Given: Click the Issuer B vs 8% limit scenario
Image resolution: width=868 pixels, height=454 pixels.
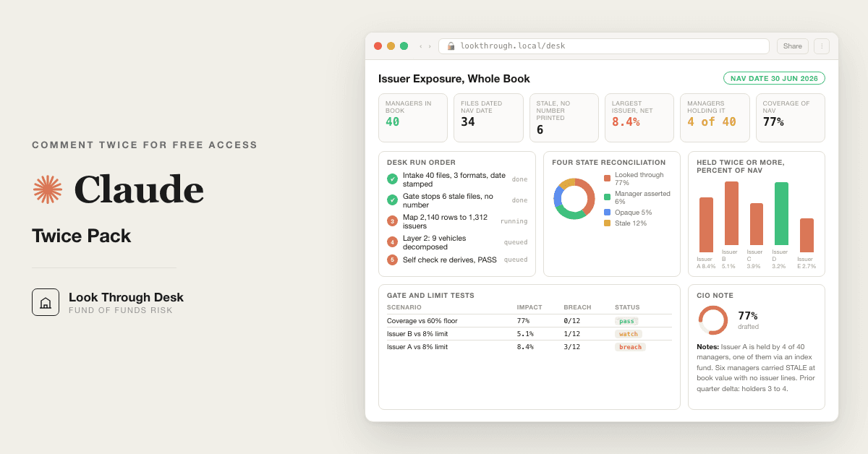Looking at the screenshot, I should (417, 334).
